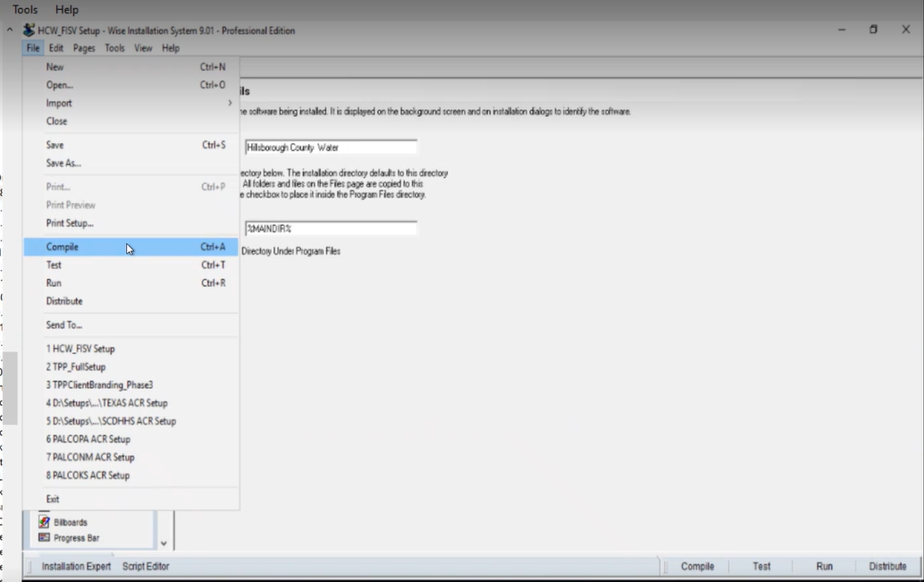Click the %MAINDIR% directory field
The width and height of the screenshot is (924, 582).
331,228
